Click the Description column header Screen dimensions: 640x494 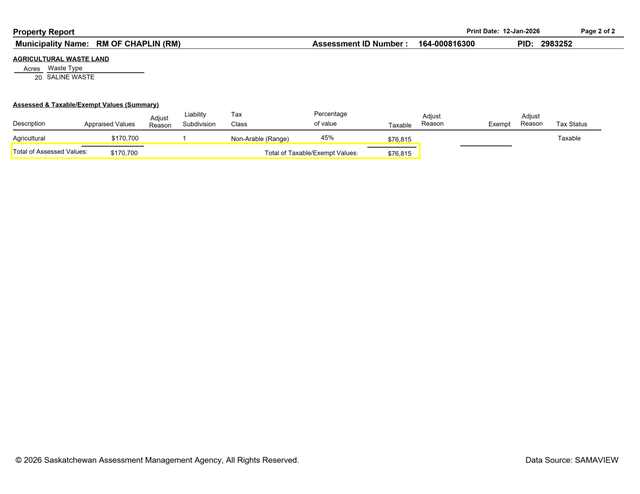[x=29, y=124]
